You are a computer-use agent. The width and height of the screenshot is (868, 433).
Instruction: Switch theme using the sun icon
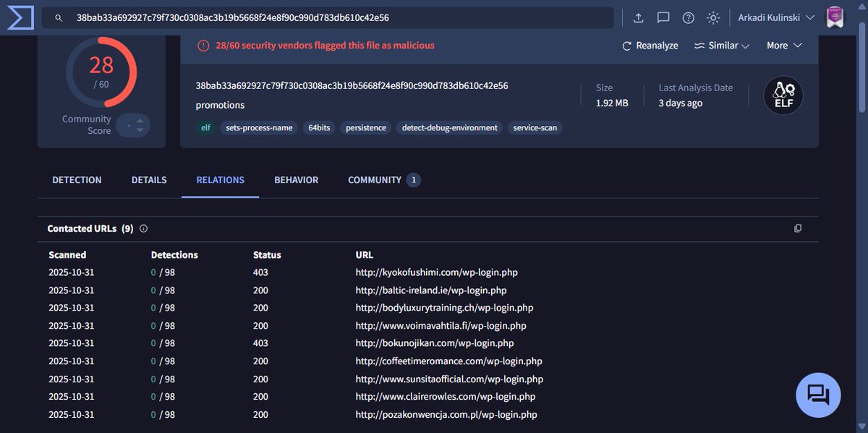tap(712, 17)
